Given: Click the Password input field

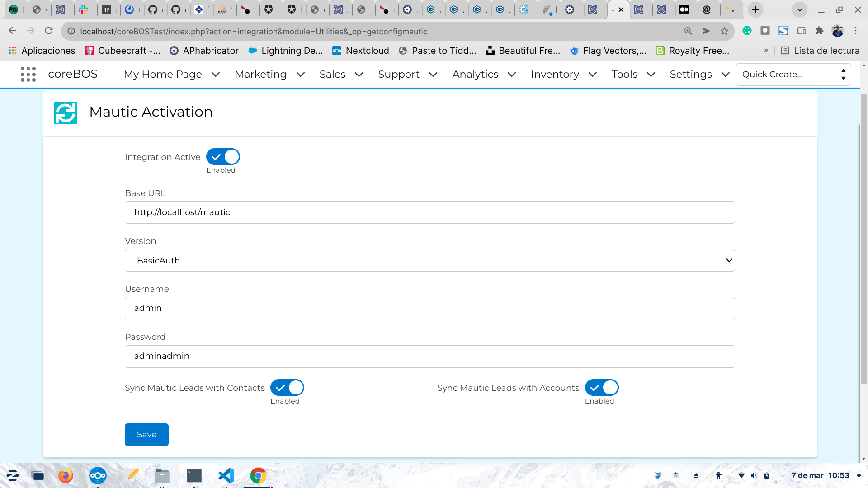Looking at the screenshot, I should tap(429, 356).
